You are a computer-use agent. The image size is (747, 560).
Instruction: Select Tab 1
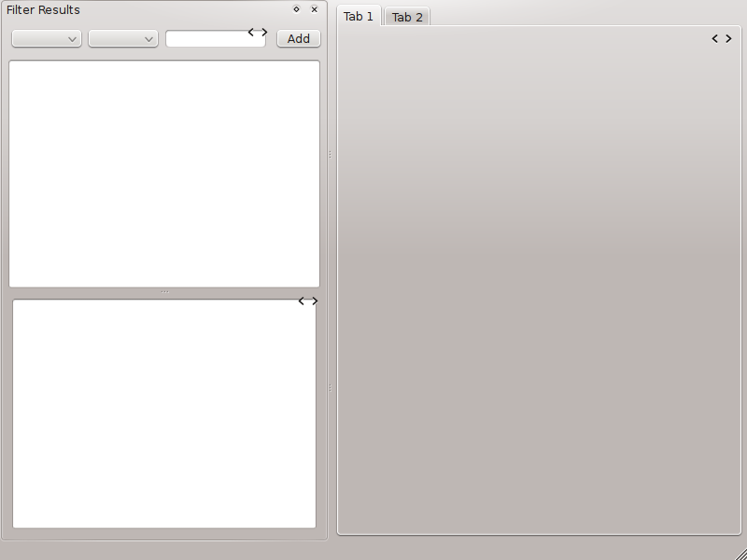click(359, 16)
